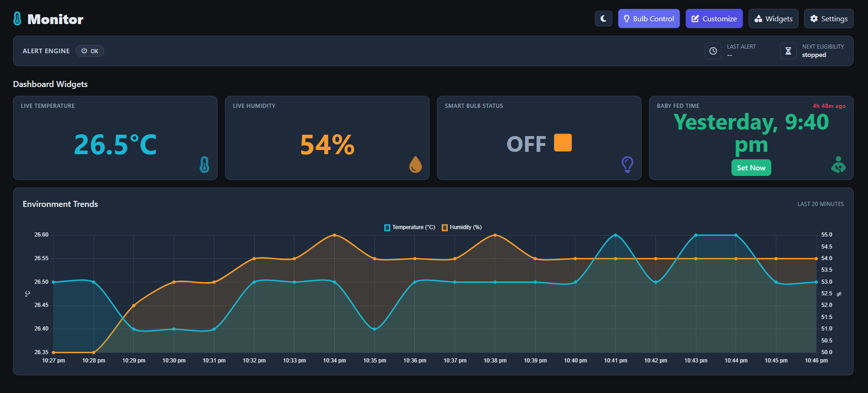The width and height of the screenshot is (868, 393).
Task: Click the 10:46 pm axis label
Action: [x=816, y=361]
